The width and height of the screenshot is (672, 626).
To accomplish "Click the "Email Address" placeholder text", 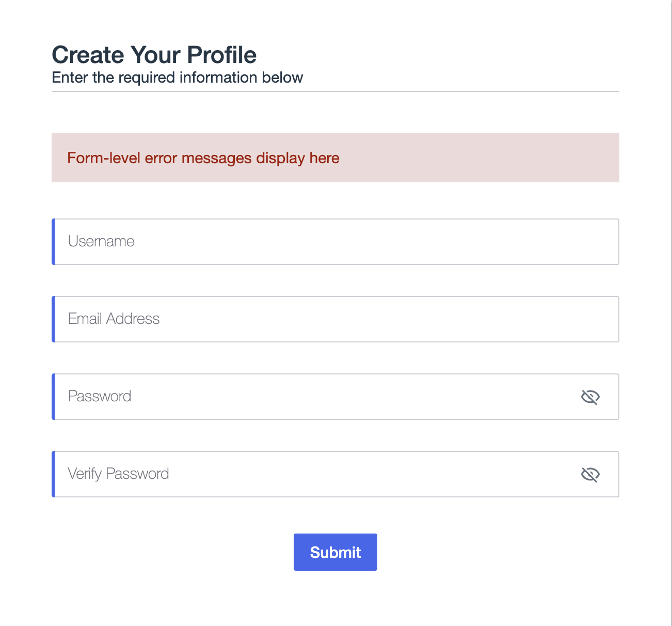I will click(x=114, y=319).
